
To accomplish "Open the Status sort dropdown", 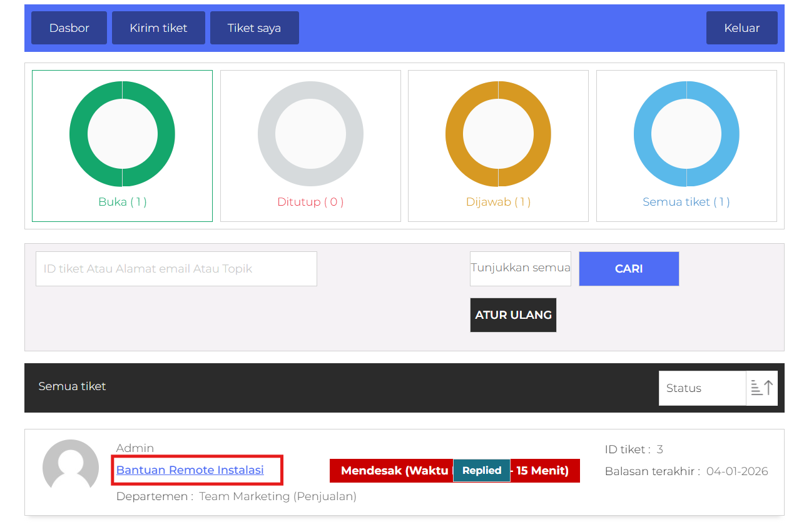I will (702, 388).
